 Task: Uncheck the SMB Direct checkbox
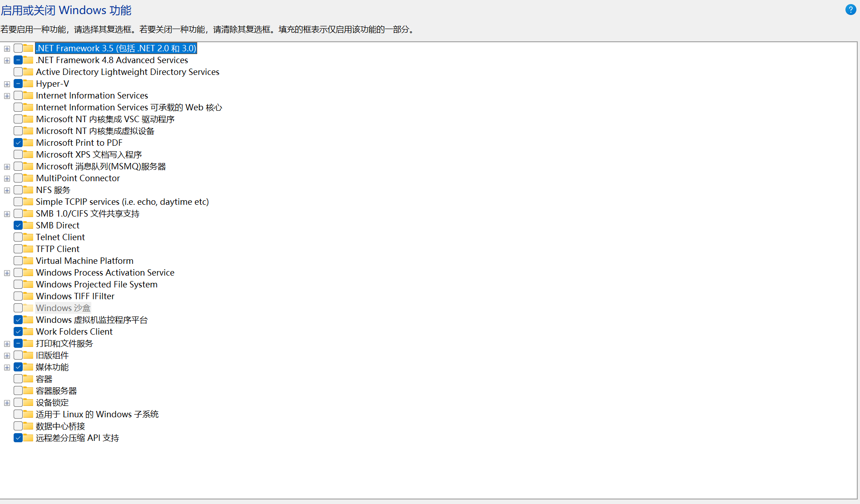point(18,225)
